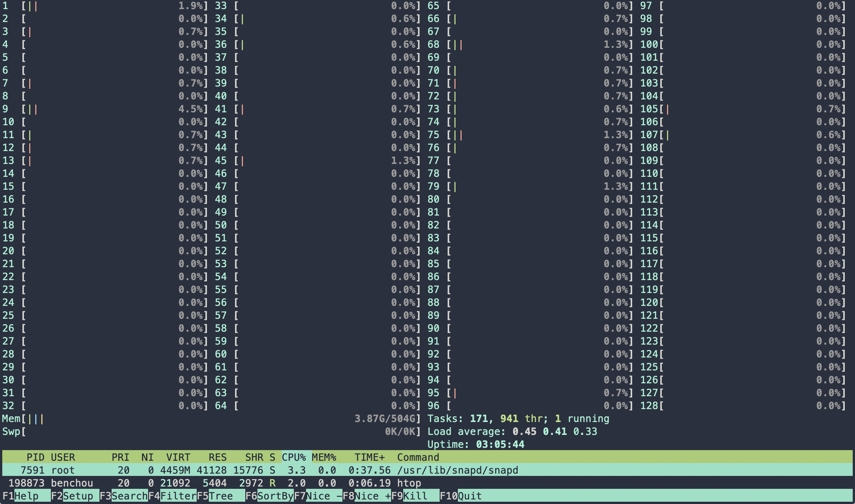Sort processes by the PID column
855x504 pixels.
[36, 457]
